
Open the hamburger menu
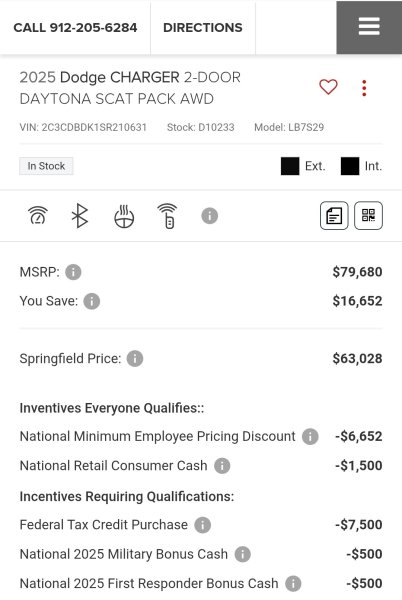[x=369, y=27]
